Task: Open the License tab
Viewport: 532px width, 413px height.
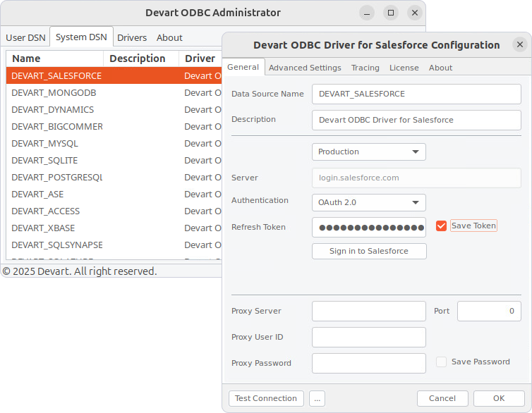Action: [x=404, y=68]
